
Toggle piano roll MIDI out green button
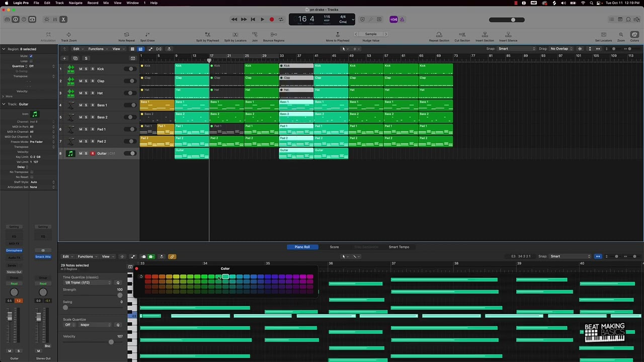click(x=151, y=256)
